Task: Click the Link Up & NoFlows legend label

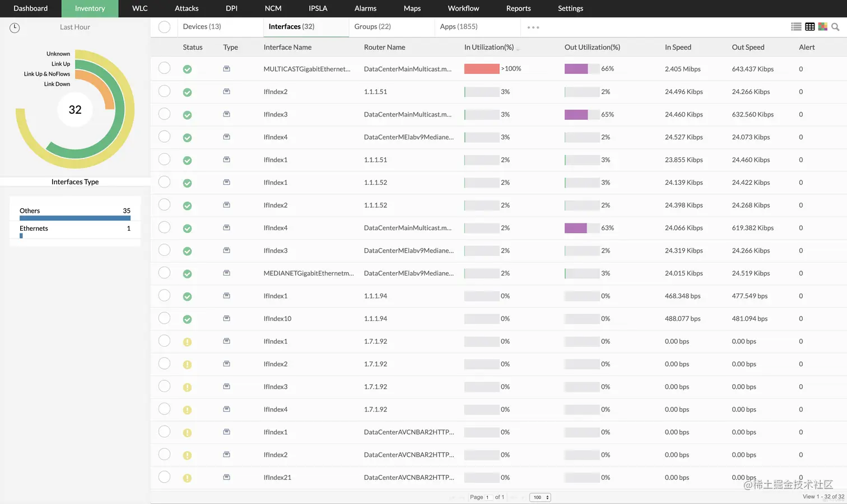Action: click(x=47, y=74)
